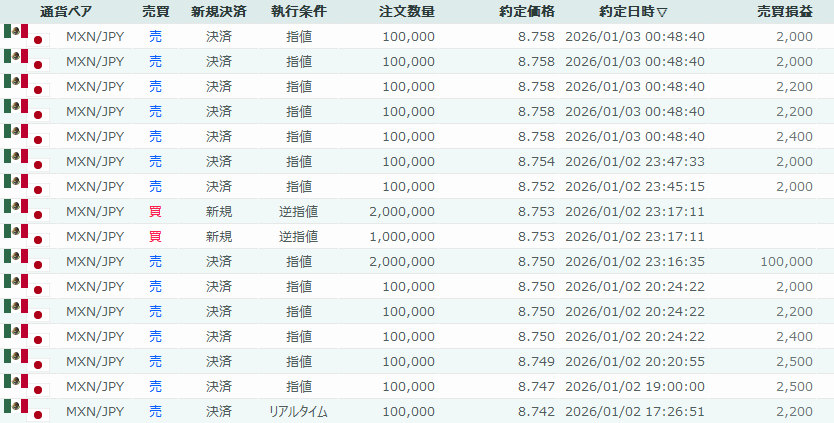Image resolution: width=834 pixels, height=423 pixels.
Task: Click the blue 売 on the 23:16:35 row
Action: [x=155, y=261]
